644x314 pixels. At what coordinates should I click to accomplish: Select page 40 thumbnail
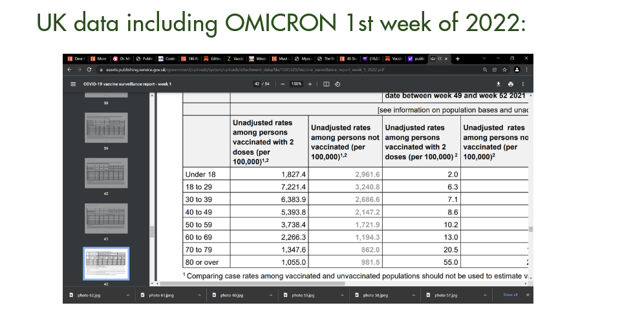tap(106, 173)
